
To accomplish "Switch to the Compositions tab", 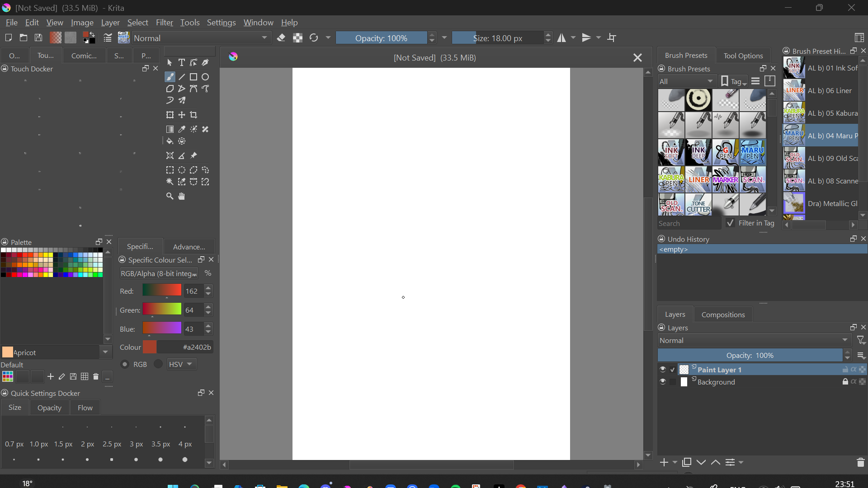I will 723,314.
